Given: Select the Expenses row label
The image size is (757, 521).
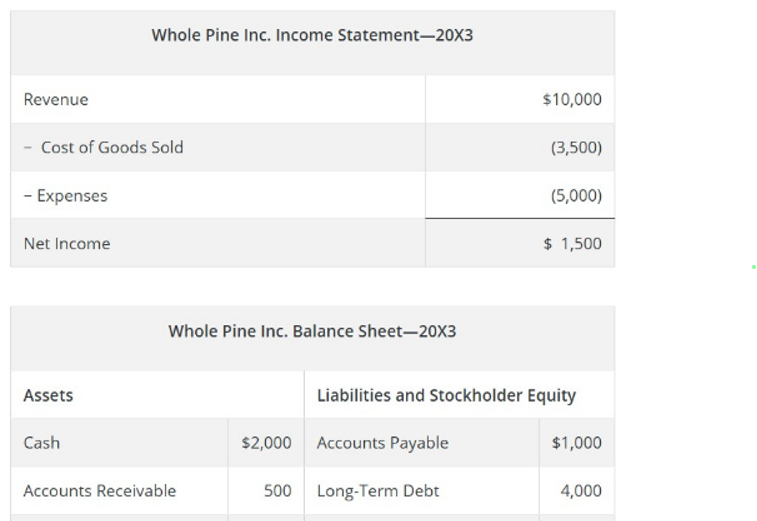Looking at the screenshot, I should 65,195.
